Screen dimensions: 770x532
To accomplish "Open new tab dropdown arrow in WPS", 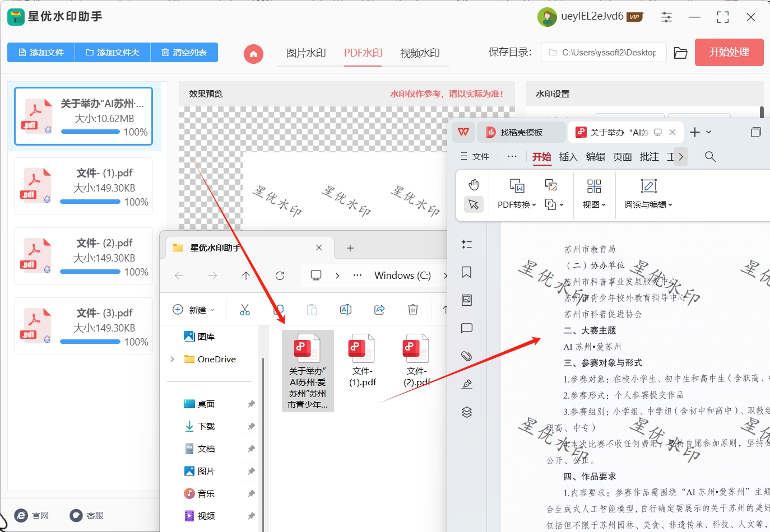I will coord(709,132).
